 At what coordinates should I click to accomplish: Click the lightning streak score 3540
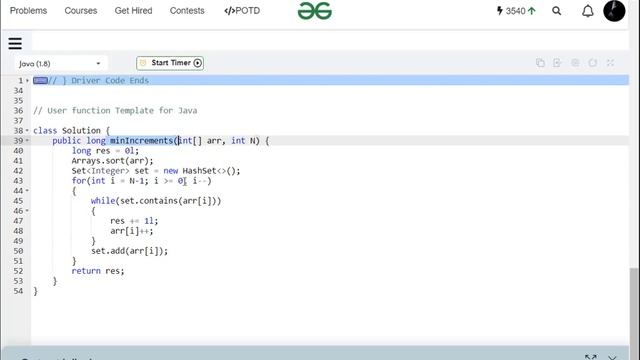point(516,11)
